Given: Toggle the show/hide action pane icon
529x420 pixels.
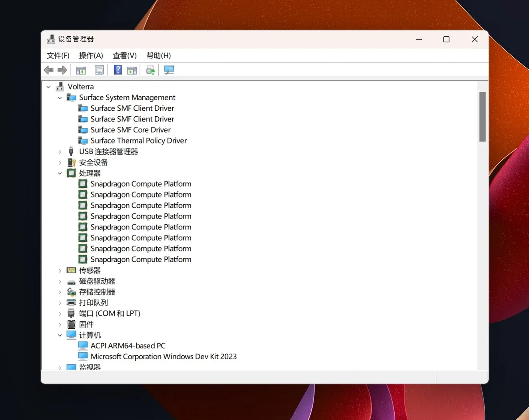Looking at the screenshot, I should [132, 70].
